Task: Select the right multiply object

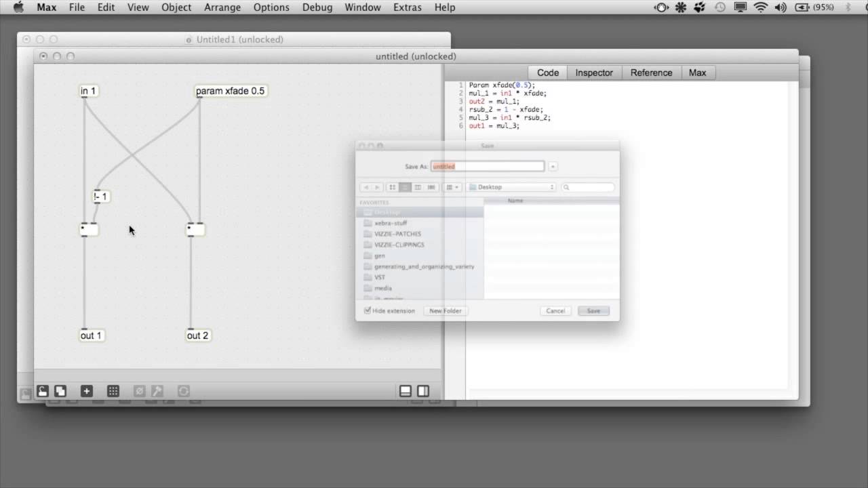Action: tap(195, 230)
